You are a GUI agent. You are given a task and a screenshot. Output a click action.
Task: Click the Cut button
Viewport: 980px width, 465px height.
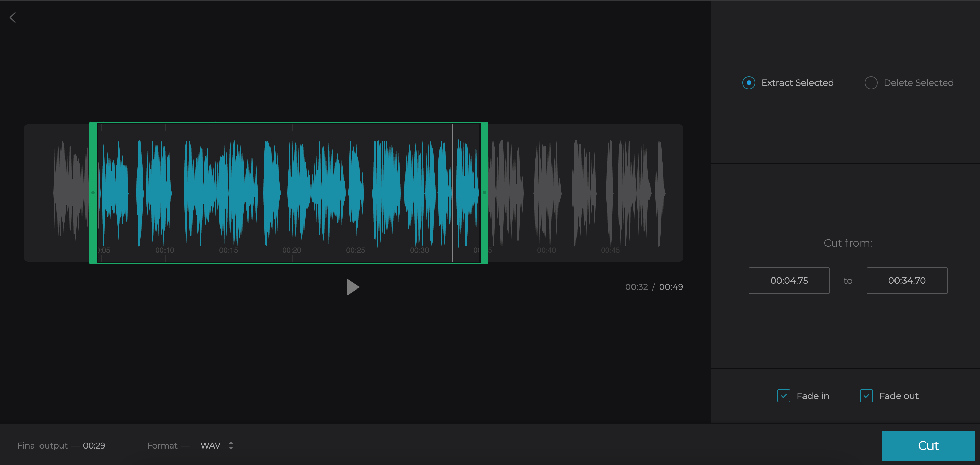point(928,445)
